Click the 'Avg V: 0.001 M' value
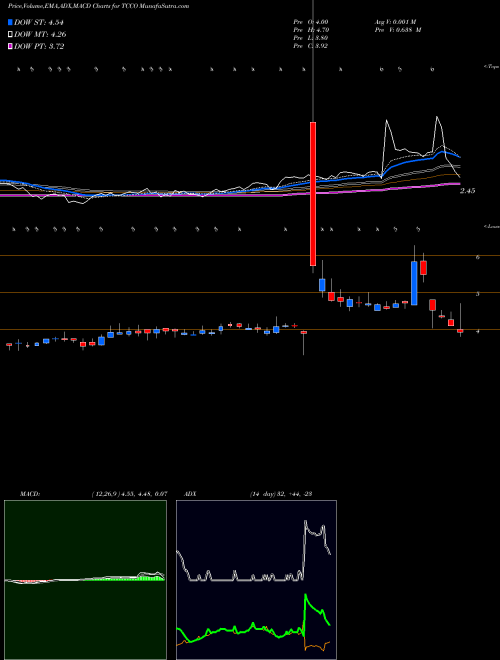Image resolution: width=500 pixels, height=660 pixels. point(397,22)
